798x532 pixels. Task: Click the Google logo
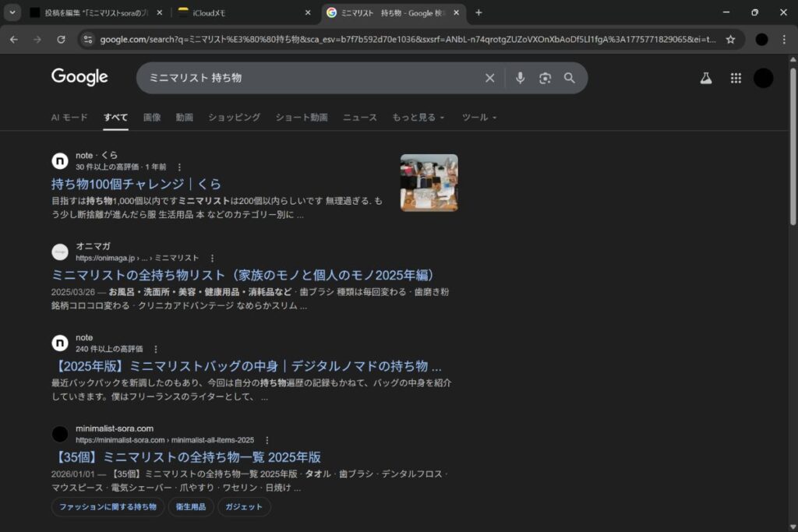(79, 77)
